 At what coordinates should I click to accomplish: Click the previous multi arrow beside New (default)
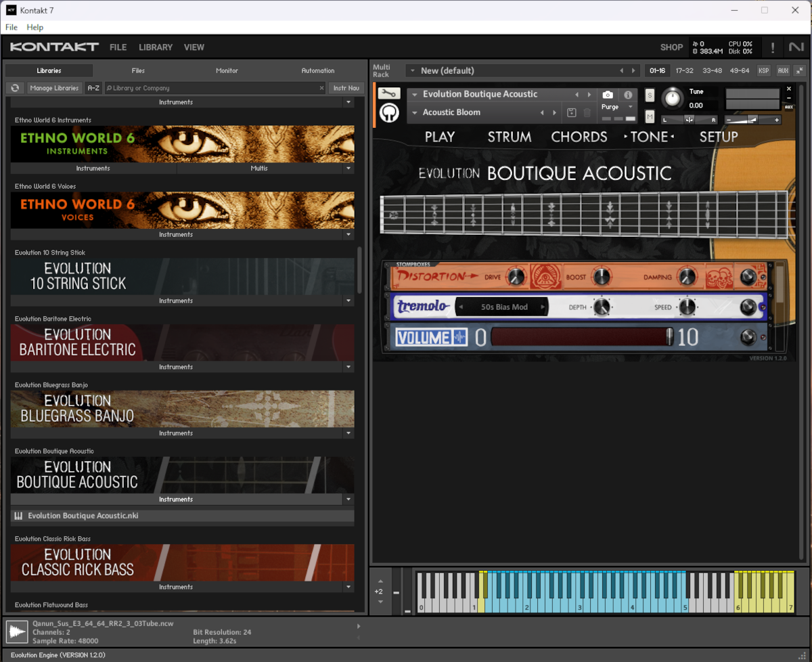point(621,70)
